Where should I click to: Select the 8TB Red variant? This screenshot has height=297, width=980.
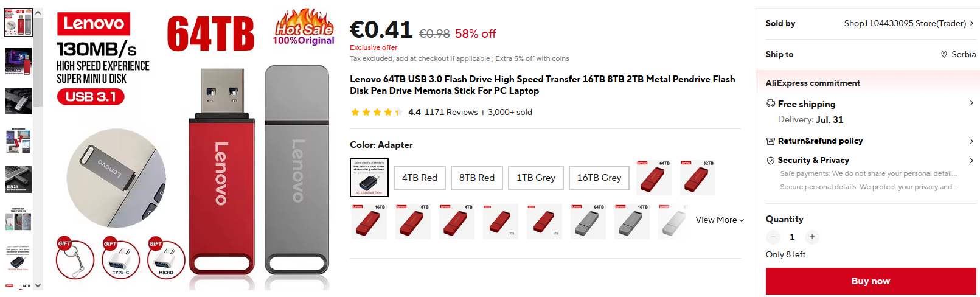477,178
